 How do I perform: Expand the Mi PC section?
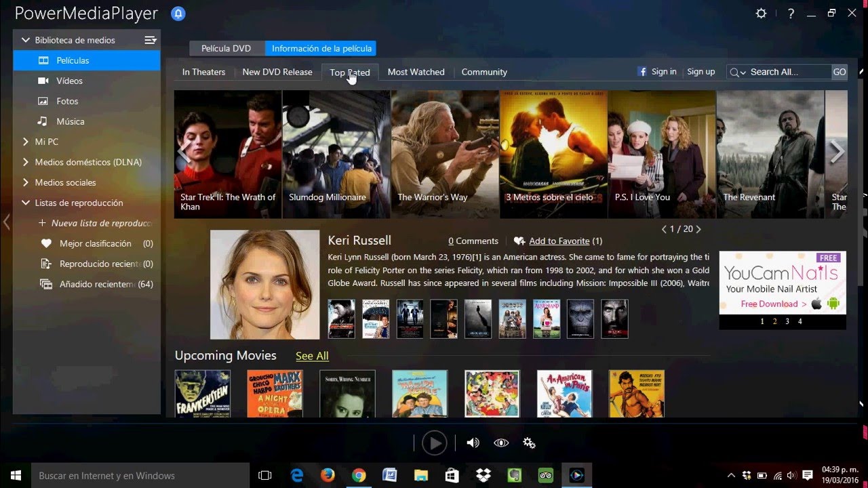tap(26, 142)
